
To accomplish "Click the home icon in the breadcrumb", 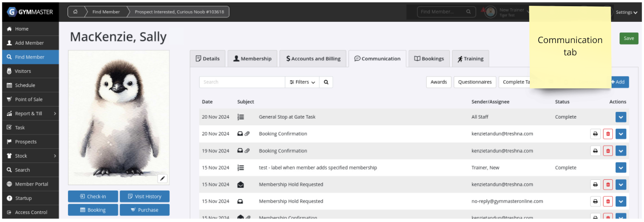I will coord(76,12).
